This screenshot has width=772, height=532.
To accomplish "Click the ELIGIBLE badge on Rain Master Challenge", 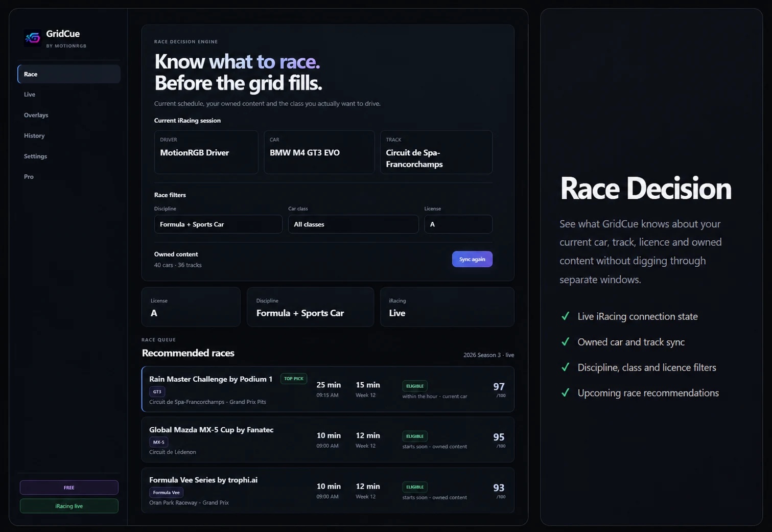I will pyautogui.click(x=415, y=386).
